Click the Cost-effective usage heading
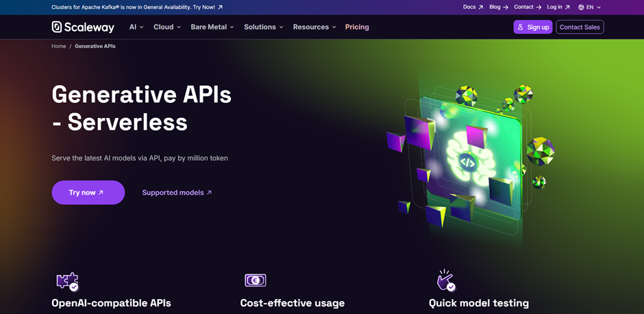Viewport: 644px width, 314px height. [x=293, y=303]
